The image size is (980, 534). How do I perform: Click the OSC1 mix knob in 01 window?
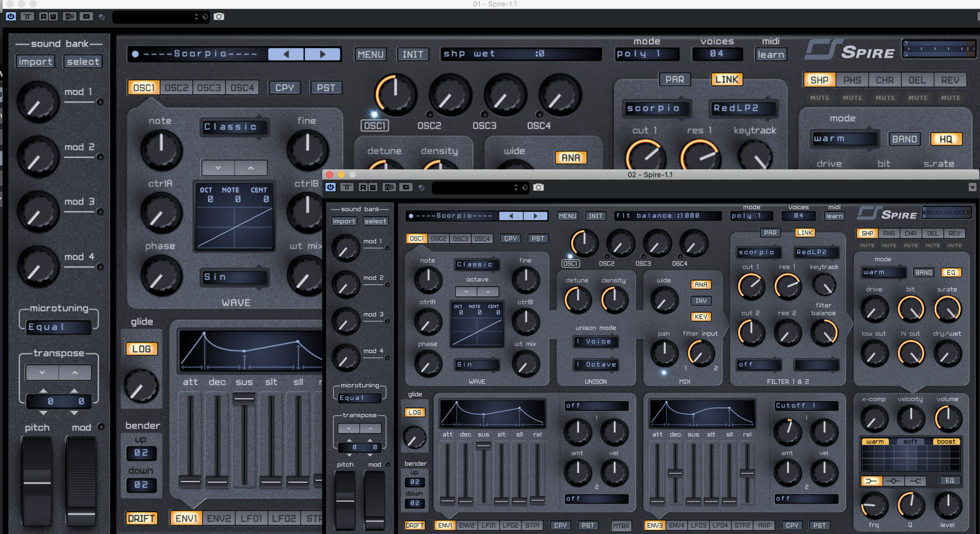click(395, 94)
